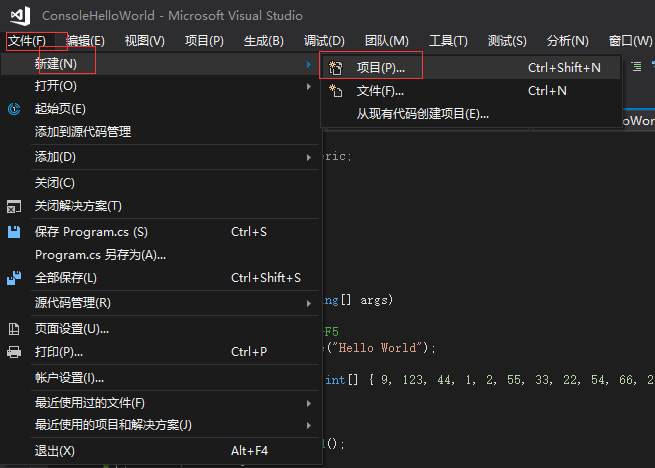This screenshot has height=468, width=655.
Task: Choose 从现有代码创建项目(E)... entry
Action: 471,114
